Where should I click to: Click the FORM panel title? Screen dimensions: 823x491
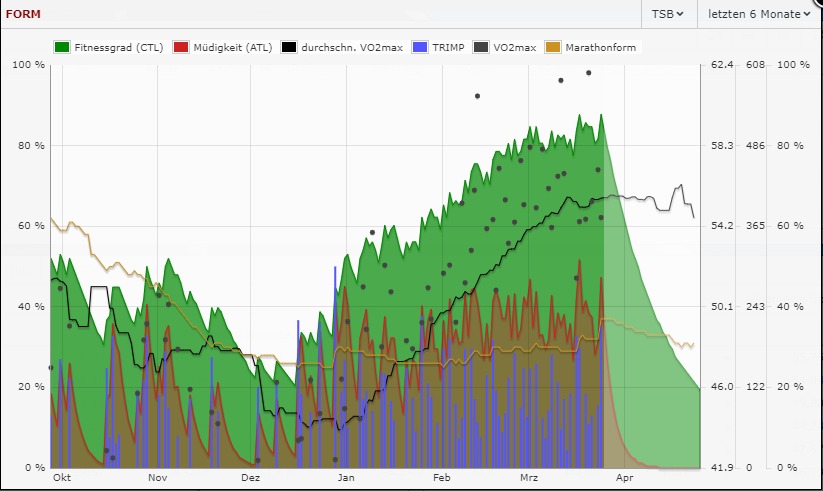coord(24,14)
